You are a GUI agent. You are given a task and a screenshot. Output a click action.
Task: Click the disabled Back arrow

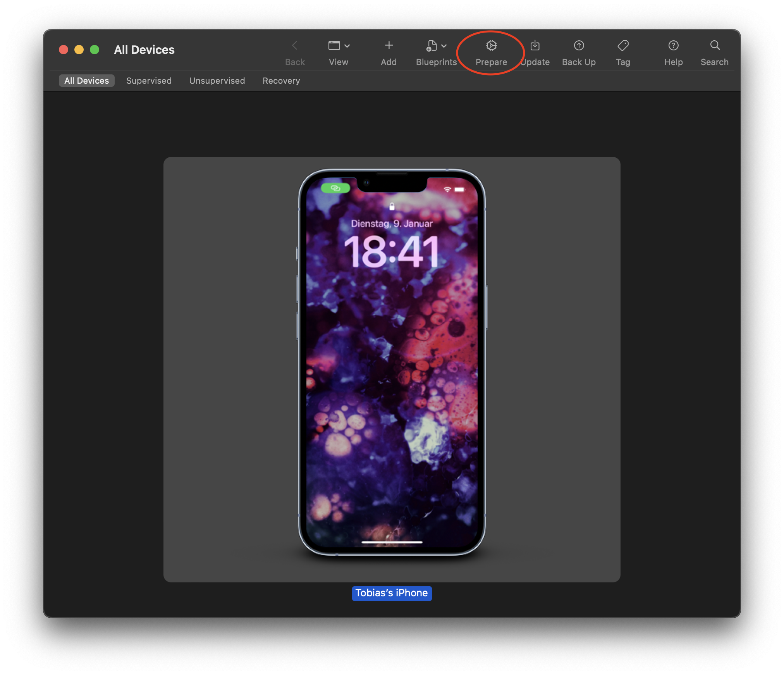295,45
